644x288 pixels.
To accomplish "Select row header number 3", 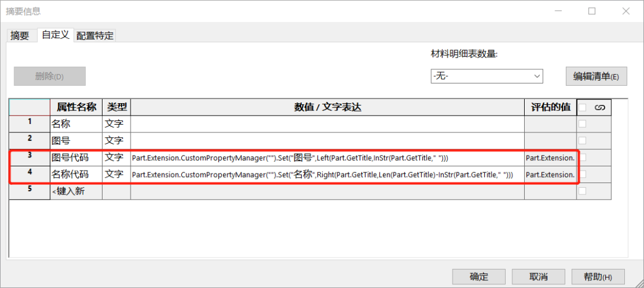I will [x=29, y=157].
